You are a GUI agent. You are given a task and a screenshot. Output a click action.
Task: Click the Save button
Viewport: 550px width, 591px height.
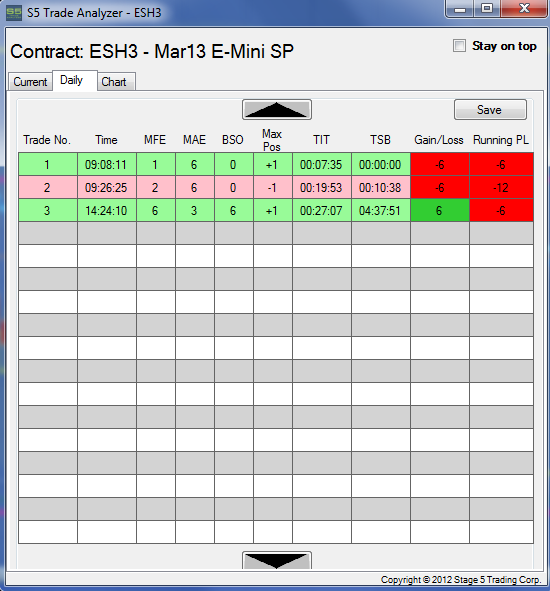click(x=490, y=110)
